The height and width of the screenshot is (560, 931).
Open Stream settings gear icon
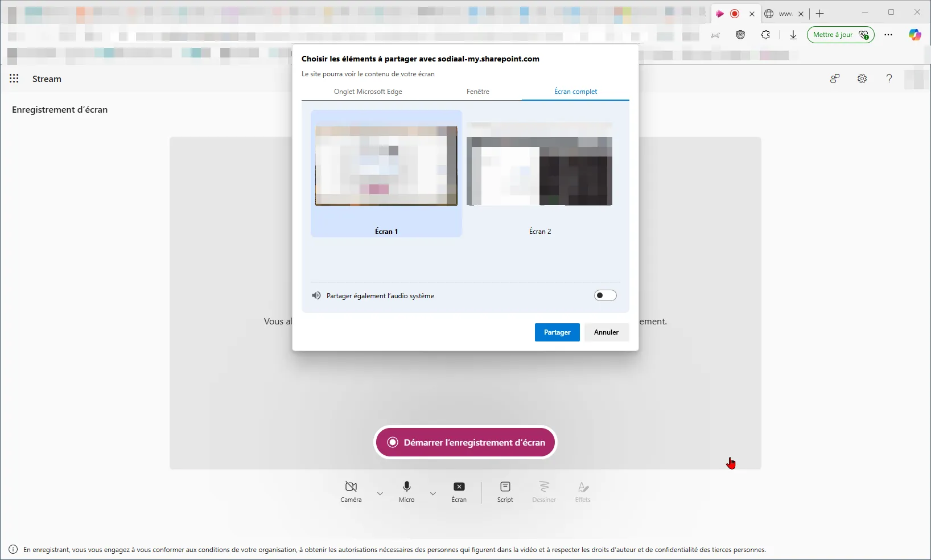(862, 79)
